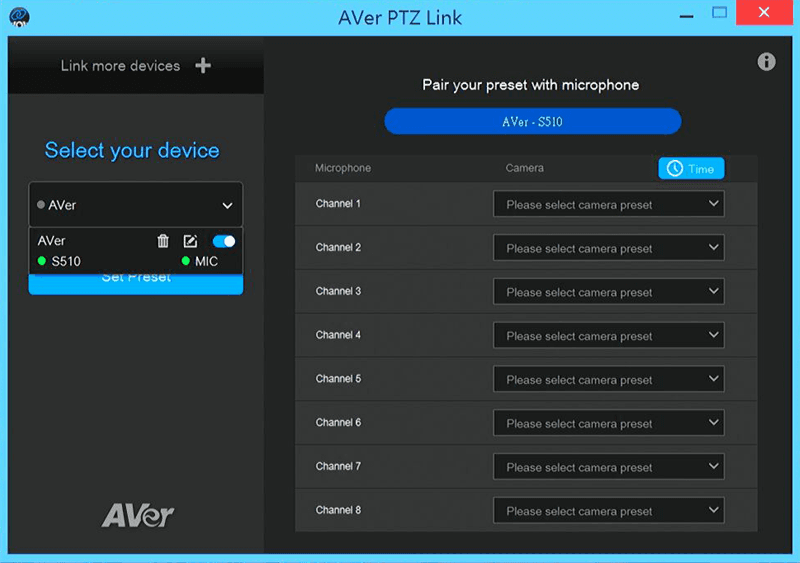
Task: Select the AVer name in the device list
Action: pyautogui.click(x=52, y=240)
